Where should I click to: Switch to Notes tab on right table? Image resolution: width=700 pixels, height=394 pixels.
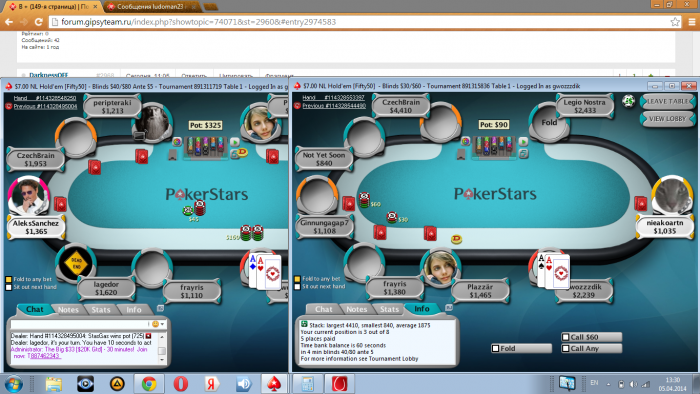point(357,309)
